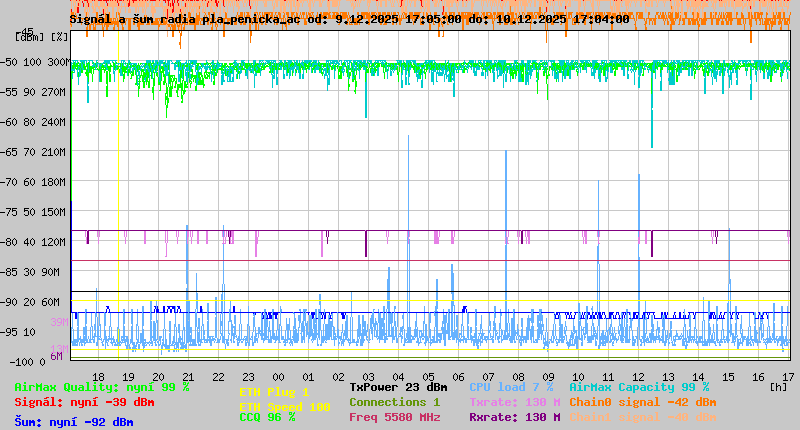Click the AirMax Quality legend label

pos(102,387)
